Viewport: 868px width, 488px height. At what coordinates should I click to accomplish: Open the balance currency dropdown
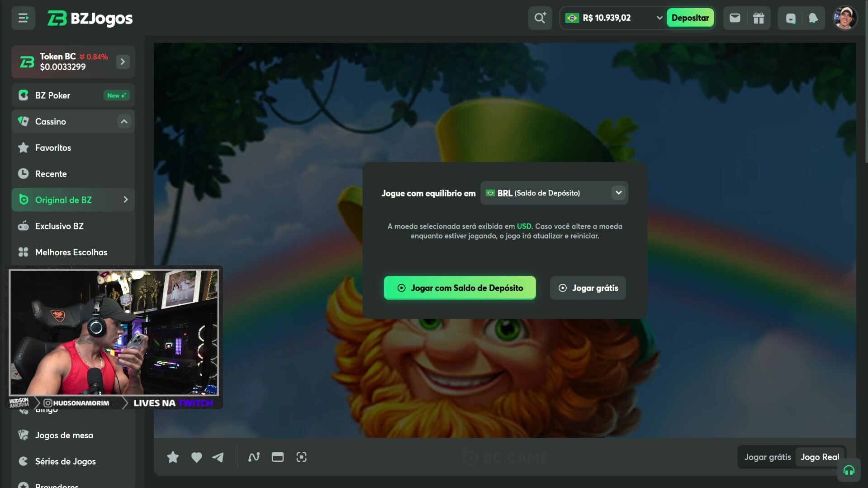[659, 18]
